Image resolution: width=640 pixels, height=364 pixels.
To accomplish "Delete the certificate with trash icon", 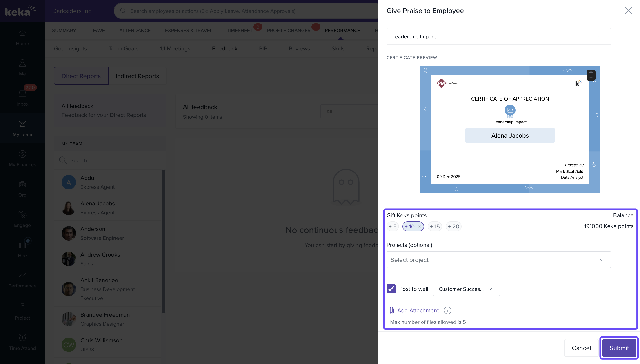I will (x=591, y=75).
